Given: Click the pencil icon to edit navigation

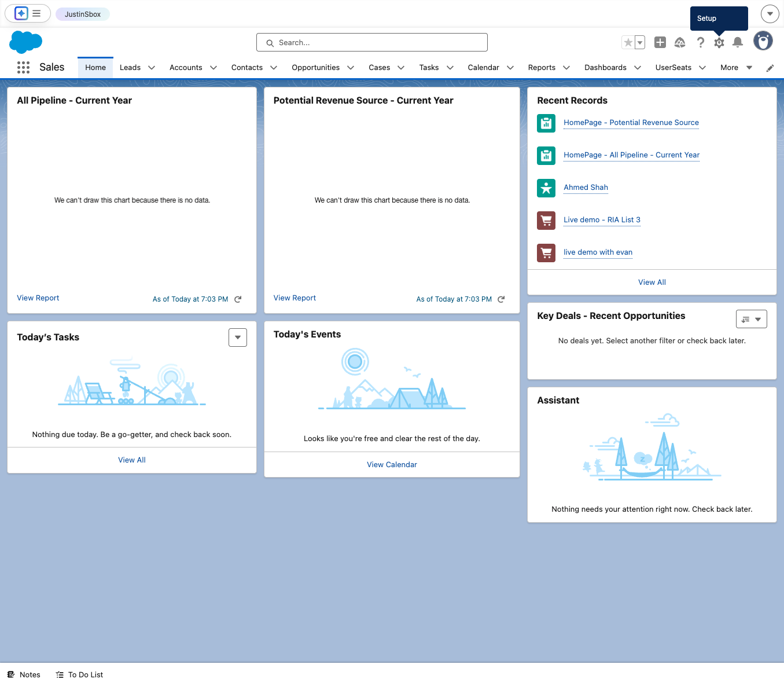Looking at the screenshot, I should [x=770, y=68].
